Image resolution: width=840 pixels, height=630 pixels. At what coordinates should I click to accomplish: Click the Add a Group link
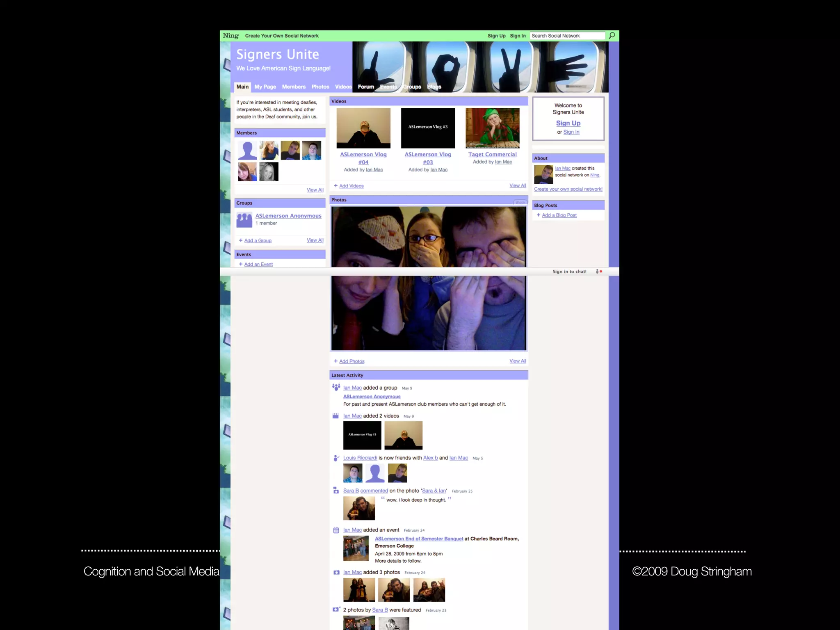point(258,240)
